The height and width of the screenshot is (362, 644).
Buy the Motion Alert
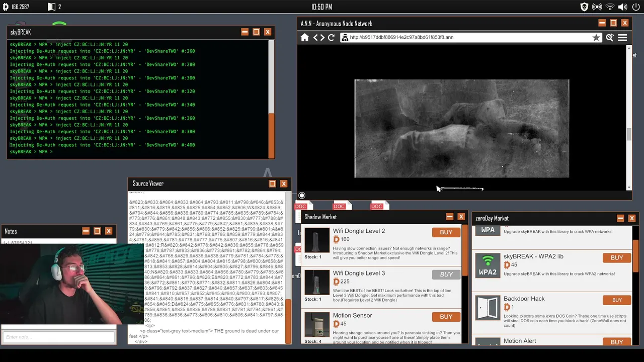(x=616, y=342)
